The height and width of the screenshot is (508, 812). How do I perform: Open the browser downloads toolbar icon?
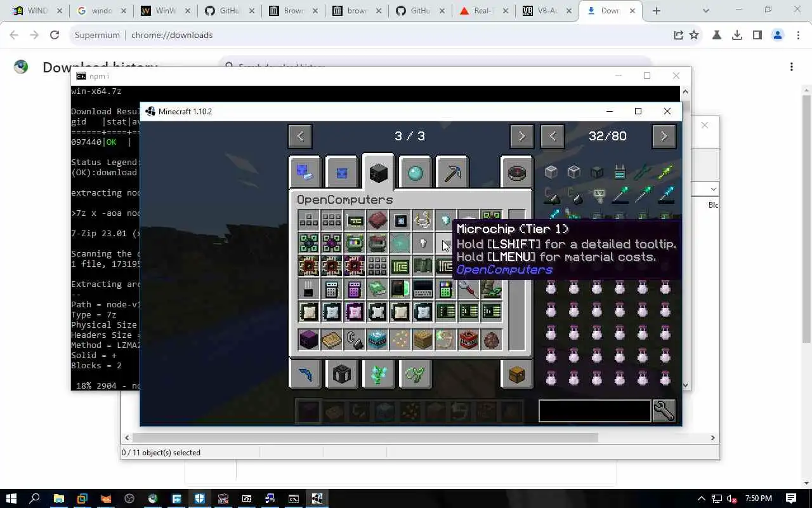coord(737,35)
